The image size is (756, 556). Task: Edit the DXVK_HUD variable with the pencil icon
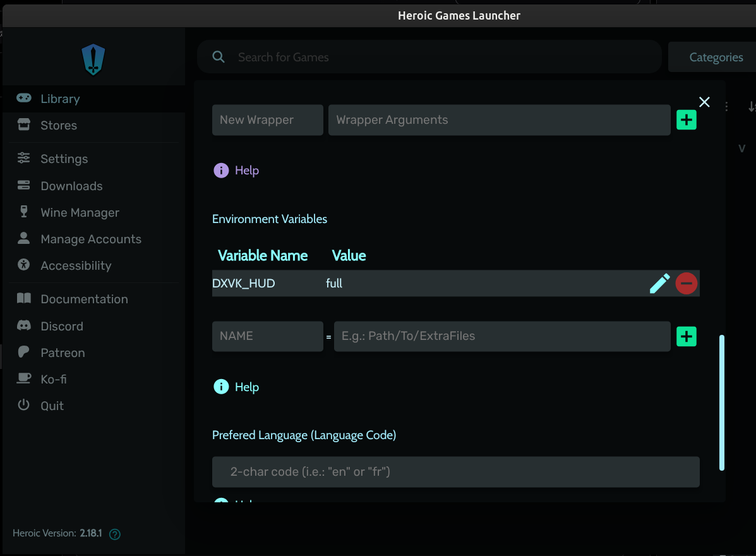(659, 284)
